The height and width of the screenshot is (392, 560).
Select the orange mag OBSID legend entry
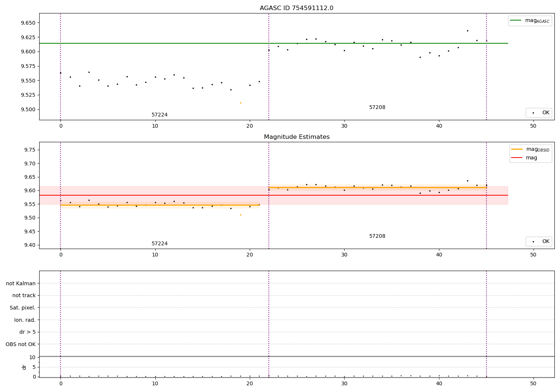pyautogui.click(x=531, y=149)
